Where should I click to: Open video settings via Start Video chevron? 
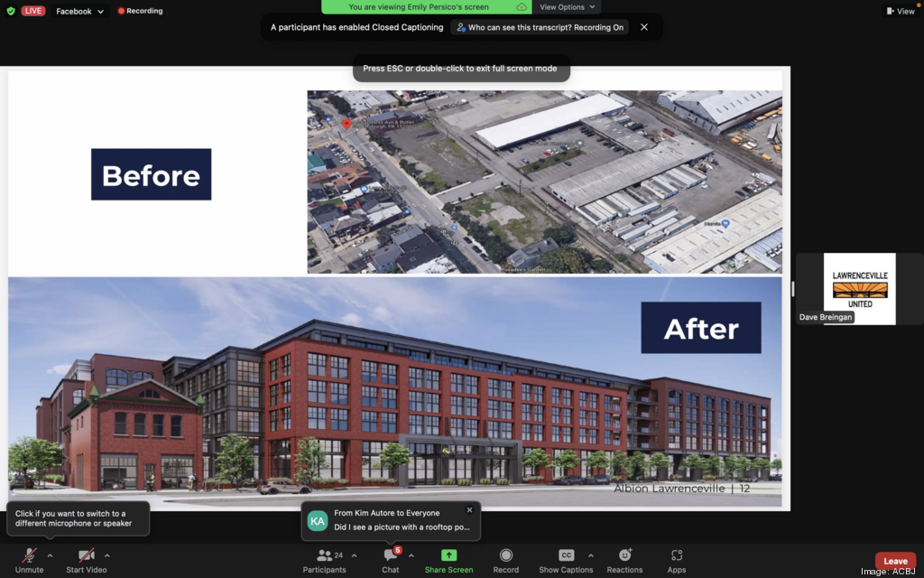pos(107,556)
